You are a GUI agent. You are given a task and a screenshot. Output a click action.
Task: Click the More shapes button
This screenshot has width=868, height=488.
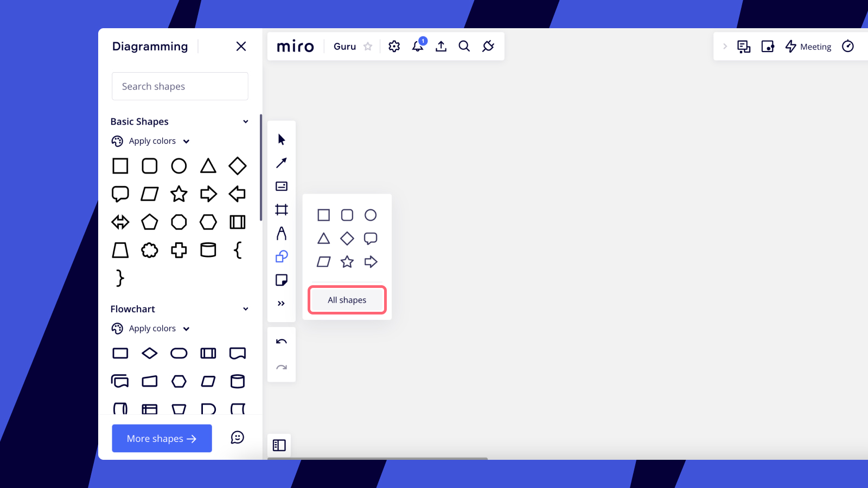point(162,438)
